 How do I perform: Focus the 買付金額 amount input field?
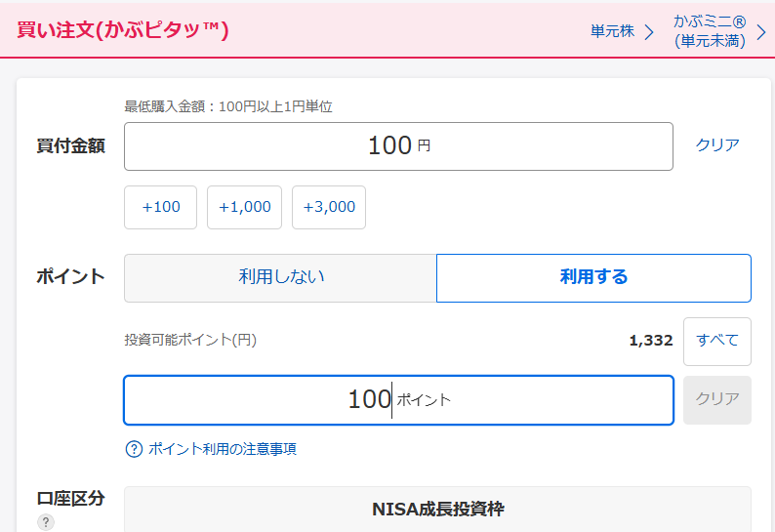(x=398, y=146)
